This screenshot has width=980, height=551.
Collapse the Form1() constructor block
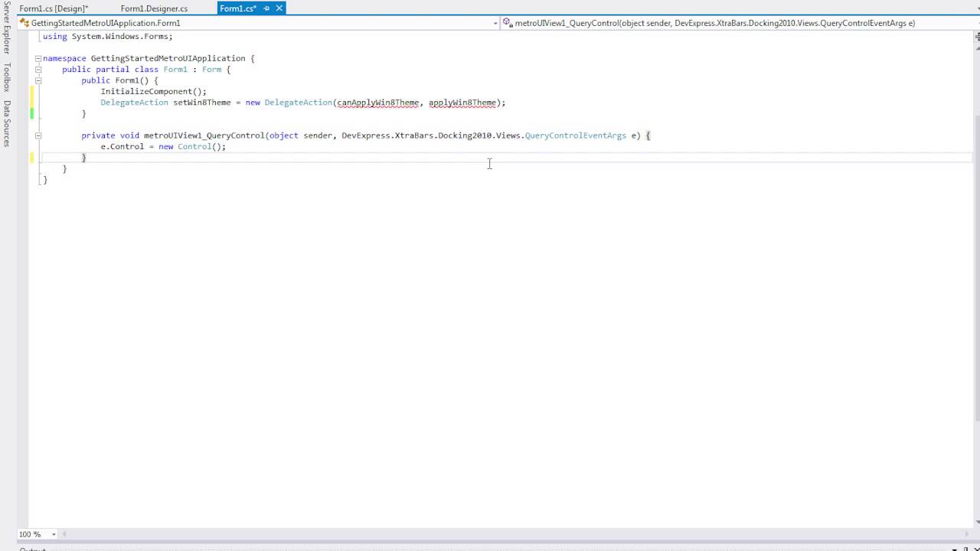point(38,80)
